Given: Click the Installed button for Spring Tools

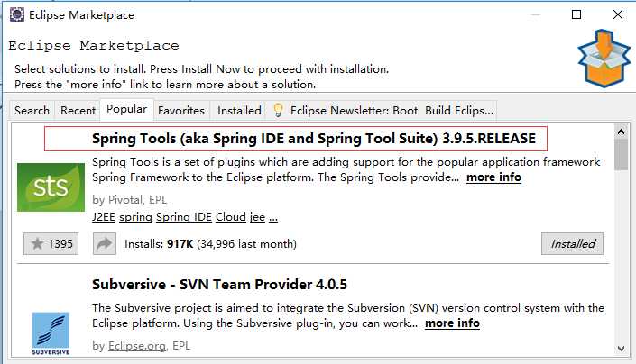Looking at the screenshot, I should pyautogui.click(x=572, y=244).
